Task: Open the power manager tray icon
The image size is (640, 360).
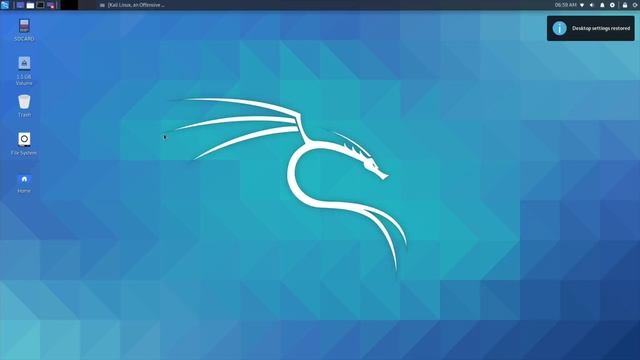Action: click(x=612, y=5)
